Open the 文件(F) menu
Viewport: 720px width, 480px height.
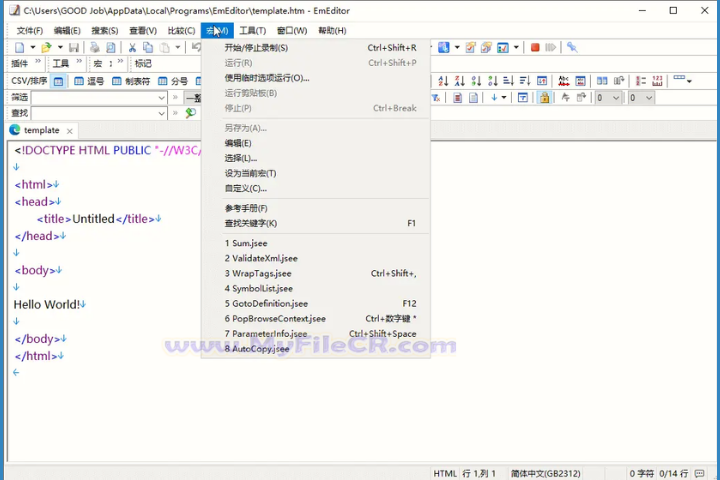tap(30, 31)
